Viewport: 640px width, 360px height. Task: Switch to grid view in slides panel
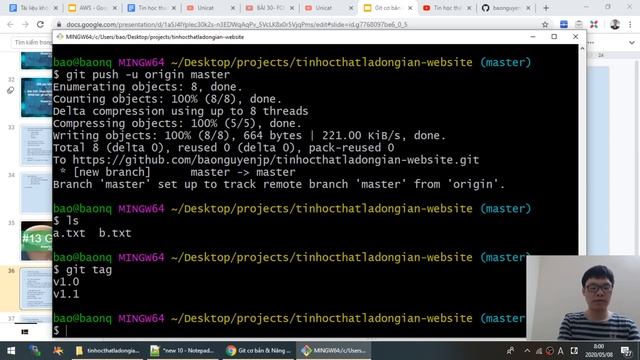(x=25, y=332)
